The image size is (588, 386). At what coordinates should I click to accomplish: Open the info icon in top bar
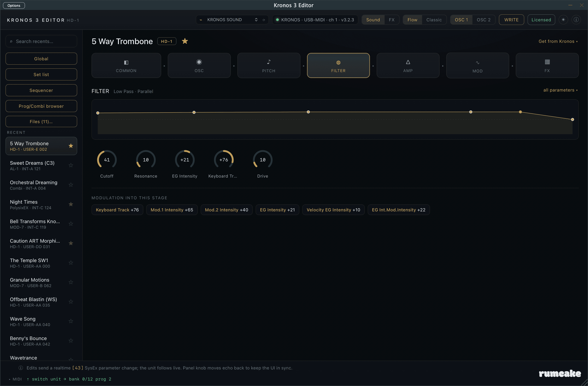tap(576, 20)
